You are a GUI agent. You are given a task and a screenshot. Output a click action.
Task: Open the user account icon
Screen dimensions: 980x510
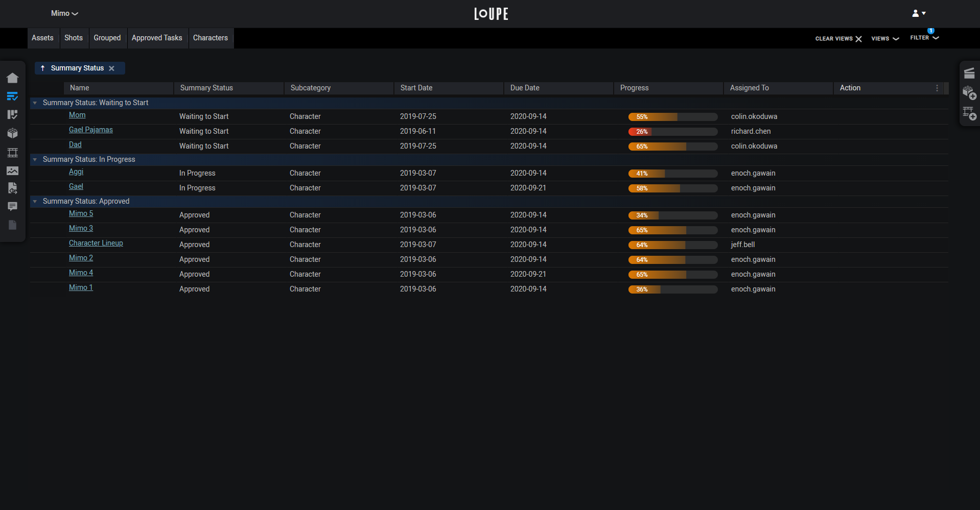tap(919, 13)
